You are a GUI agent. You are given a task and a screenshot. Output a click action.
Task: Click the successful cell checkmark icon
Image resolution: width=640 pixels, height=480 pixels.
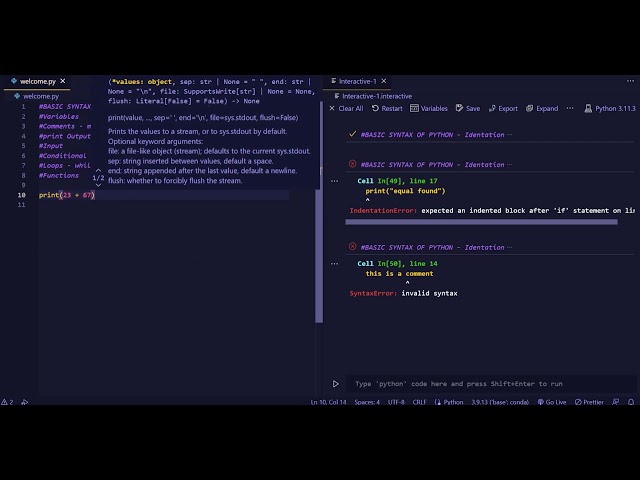[353, 134]
